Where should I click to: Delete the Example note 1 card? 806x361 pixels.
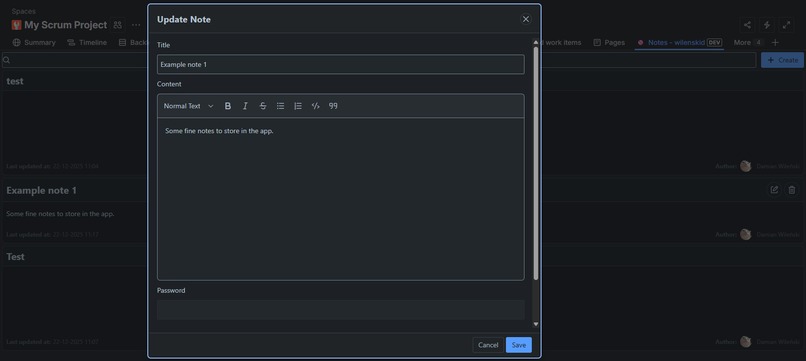(792, 190)
